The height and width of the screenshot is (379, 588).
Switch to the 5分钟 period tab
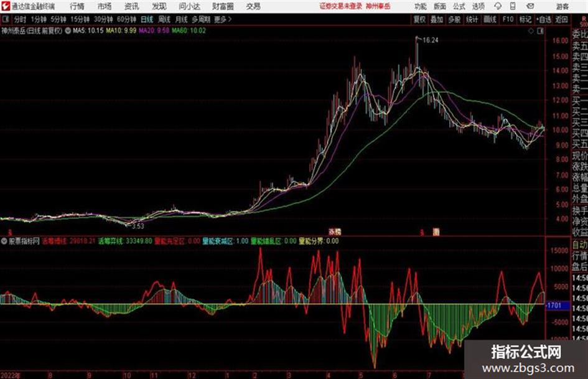point(58,19)
